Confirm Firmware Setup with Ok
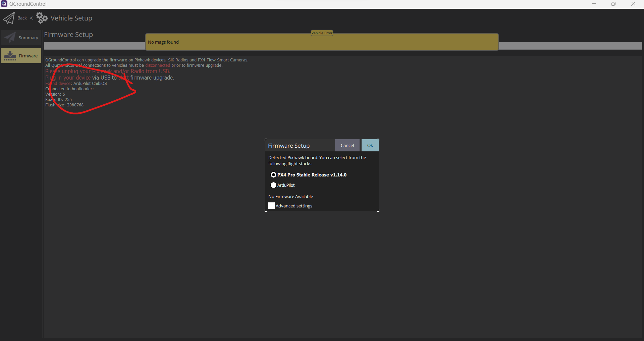 click(370, 145)
